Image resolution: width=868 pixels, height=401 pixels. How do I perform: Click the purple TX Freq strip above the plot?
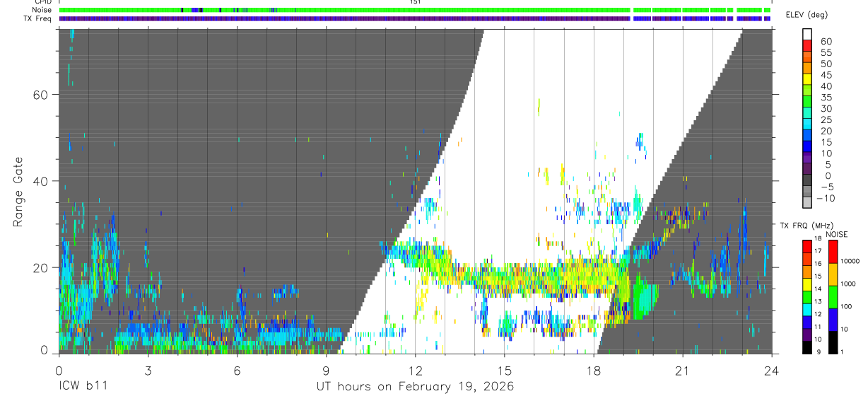(415, 18)
